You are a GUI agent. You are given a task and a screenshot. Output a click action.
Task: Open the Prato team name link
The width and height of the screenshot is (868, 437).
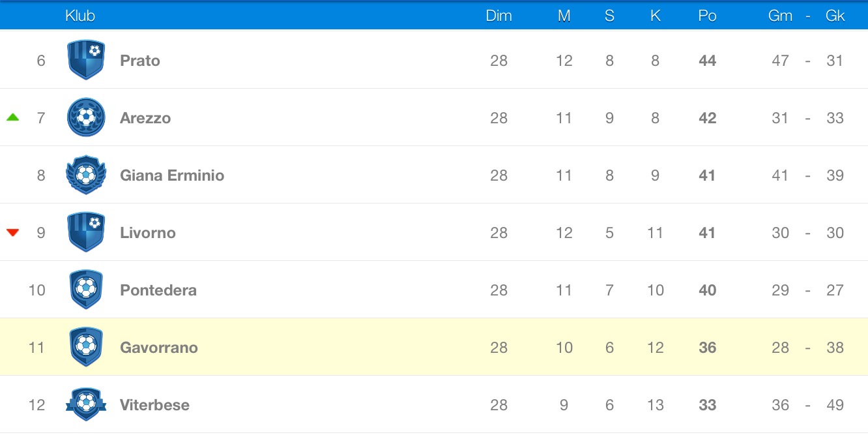(x=140, y=61)
